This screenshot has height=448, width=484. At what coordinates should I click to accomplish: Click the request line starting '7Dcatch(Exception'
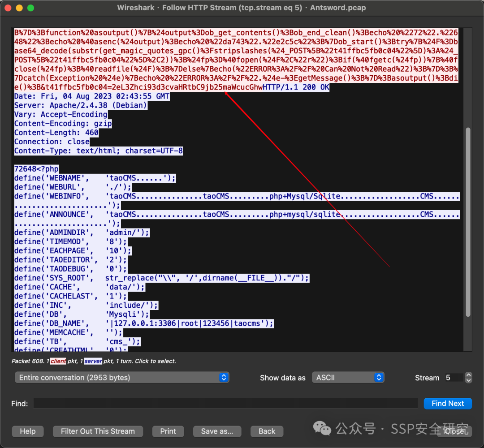point(236,78)
